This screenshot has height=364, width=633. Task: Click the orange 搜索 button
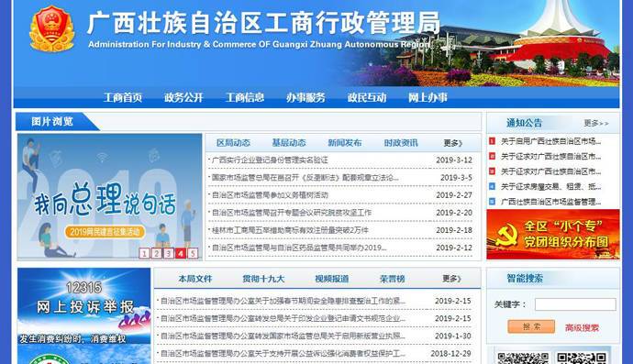(531, 326)
